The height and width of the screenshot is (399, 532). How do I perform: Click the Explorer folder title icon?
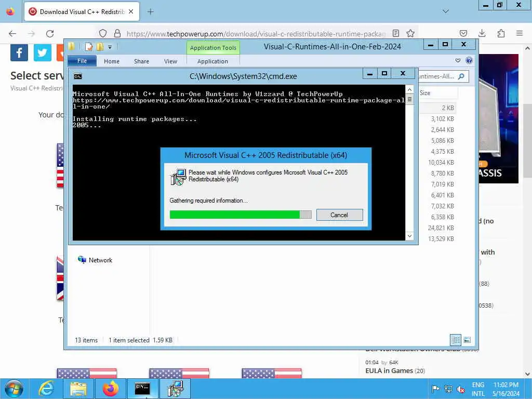coord(71,46)
